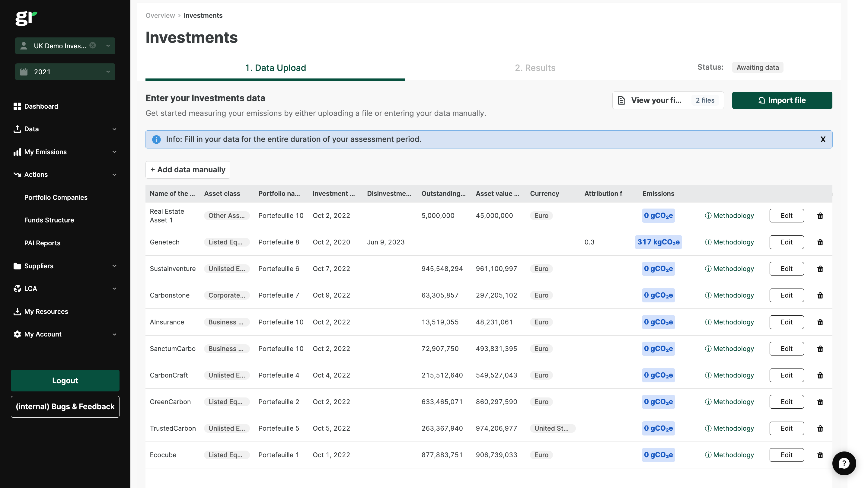Click the gr logo
This screenshot has height=488, width=868.
point(26,18)
